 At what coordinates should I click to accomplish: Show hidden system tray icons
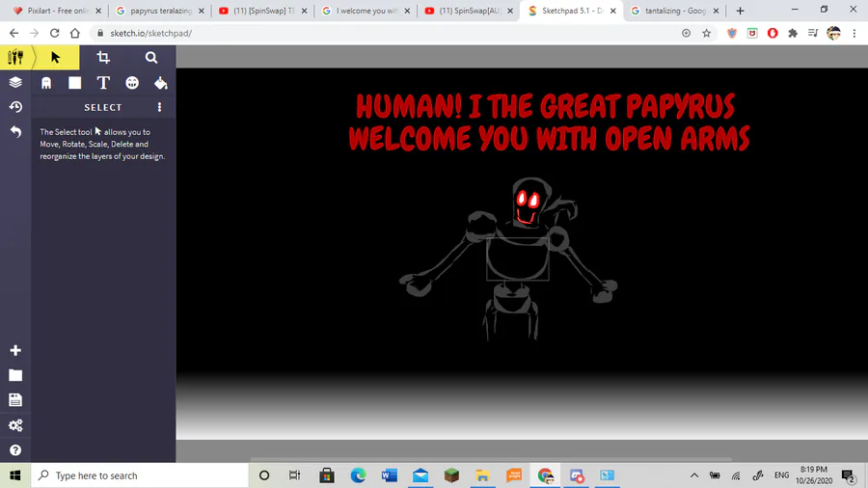point(694,475)
